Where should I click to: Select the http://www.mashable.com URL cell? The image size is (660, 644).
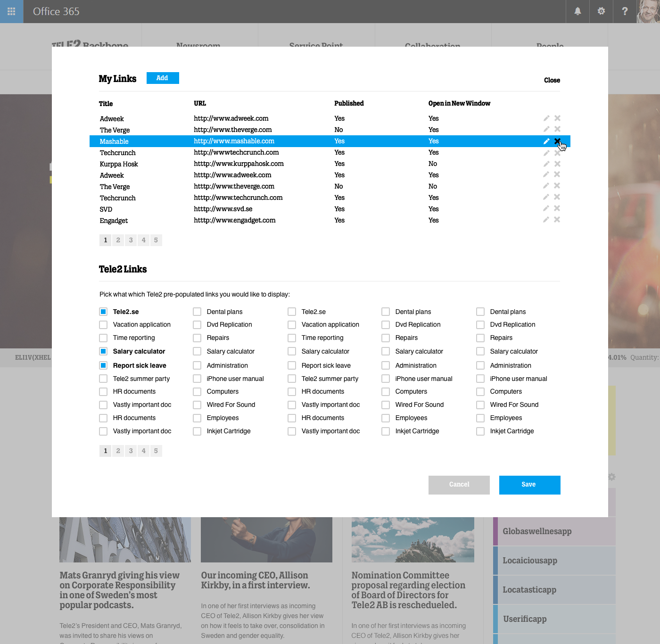pyautogui.click(x=234, y=141)
